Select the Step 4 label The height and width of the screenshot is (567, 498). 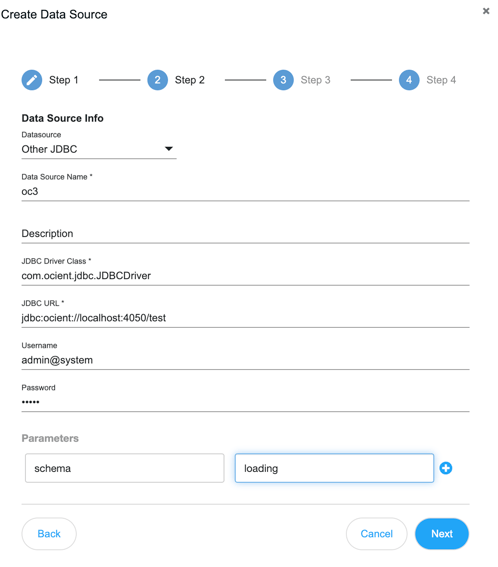pyautogui.click(x=441, y=80)
